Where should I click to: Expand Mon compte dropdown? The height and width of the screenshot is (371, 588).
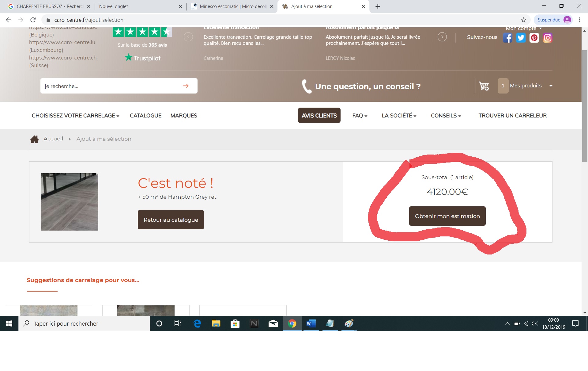(x=524, y=29)
